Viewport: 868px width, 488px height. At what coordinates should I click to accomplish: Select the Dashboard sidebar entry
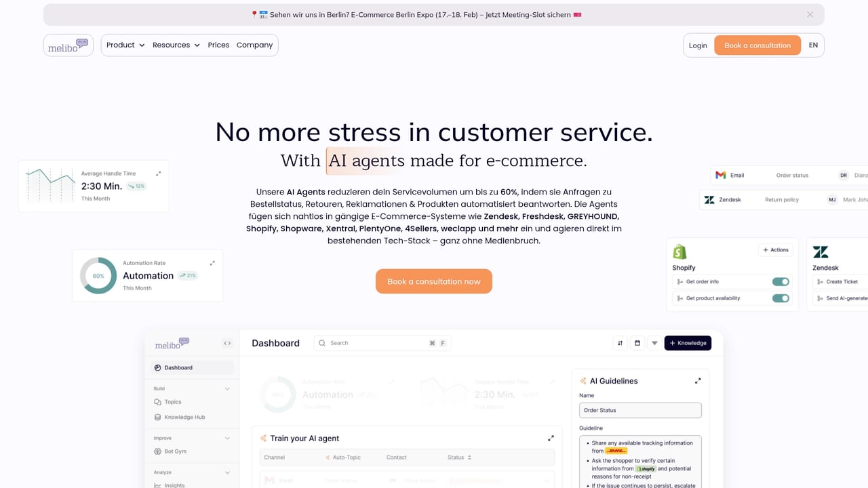(178, 367)
